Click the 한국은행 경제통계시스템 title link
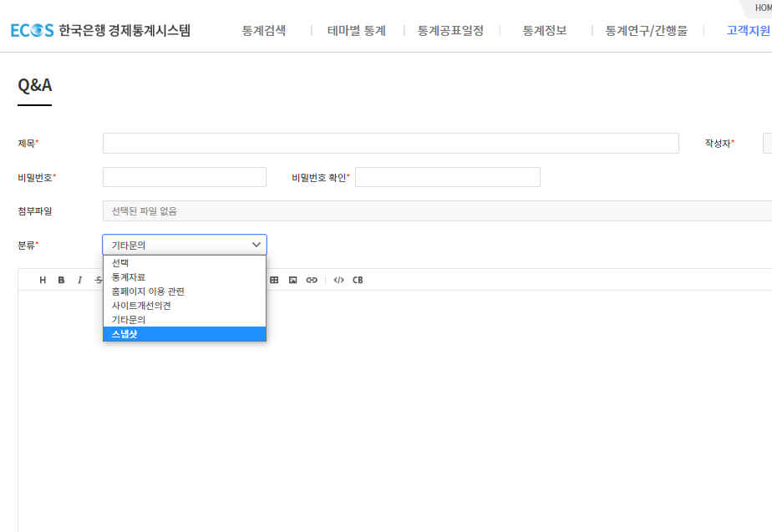Image resolution: width=772 pixels, height=532 pixels. click(x=124, y=31)
